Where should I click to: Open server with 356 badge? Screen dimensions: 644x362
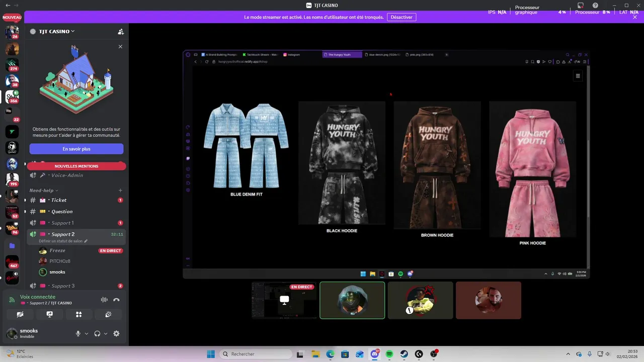(x=12, y=97)
